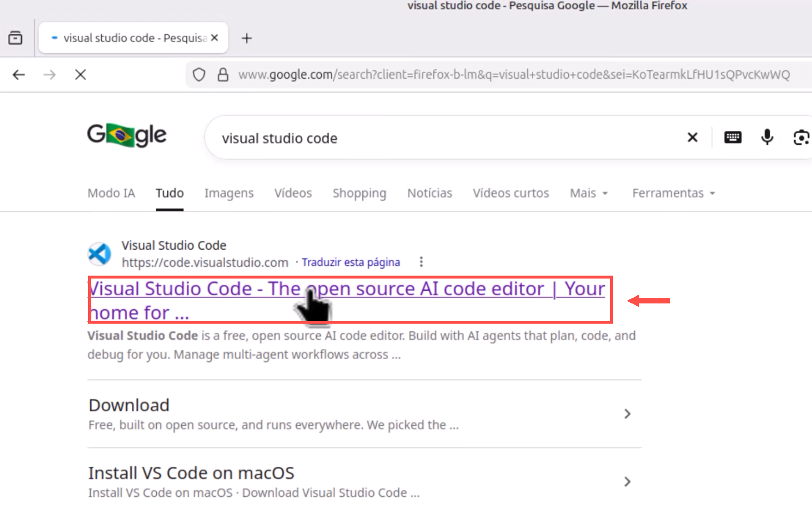Switch to Shopping tab
The height and width of the screenshot is (509, 812).
pyautogui.click(x=359, y=193)
